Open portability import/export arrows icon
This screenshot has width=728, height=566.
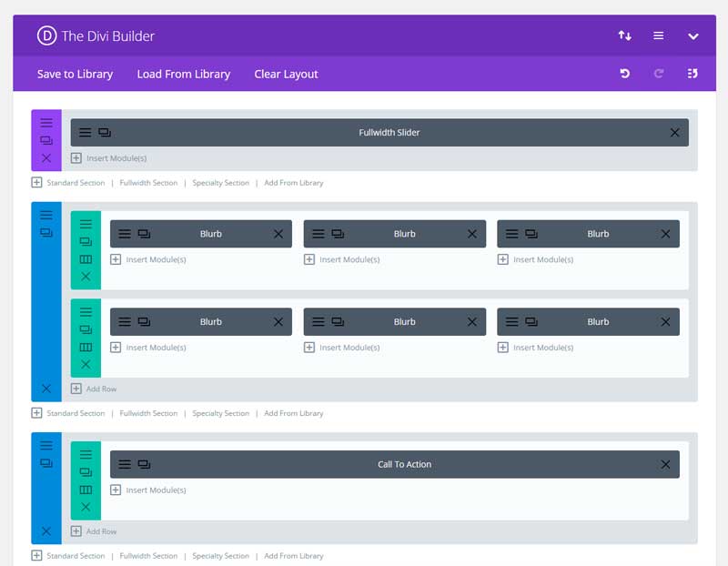tap(624, 35)
